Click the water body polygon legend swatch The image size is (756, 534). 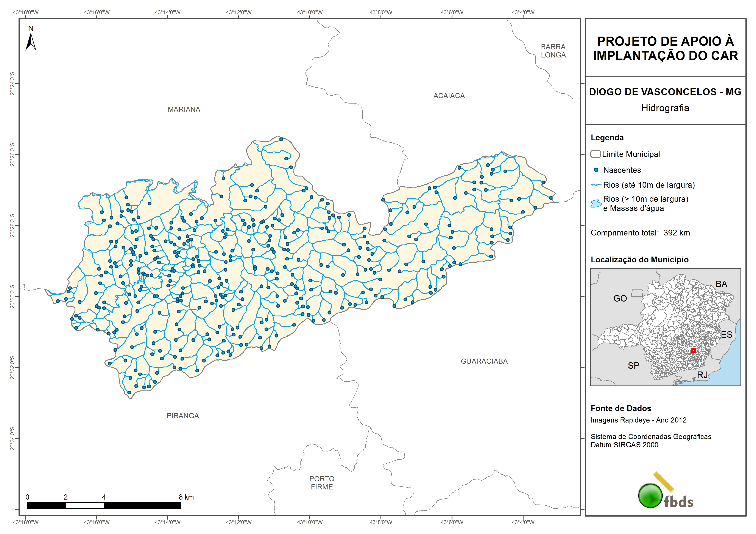coord(596,204)
